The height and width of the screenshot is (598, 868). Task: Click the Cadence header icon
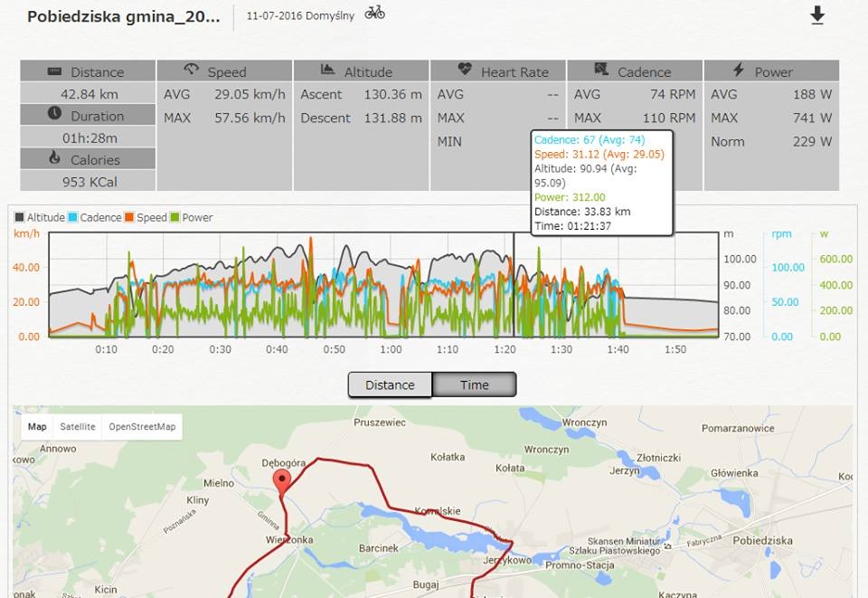click(x=601, y=70)
